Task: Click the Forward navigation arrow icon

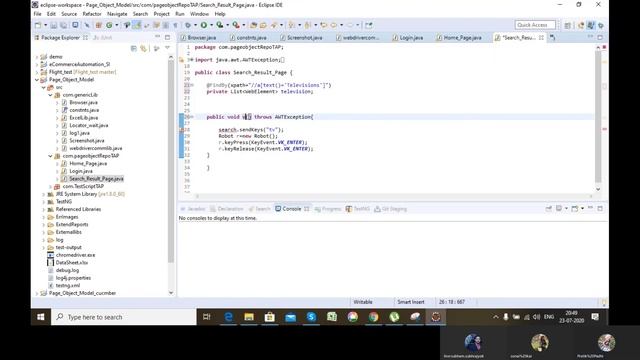Action: [x=350, y=25]
